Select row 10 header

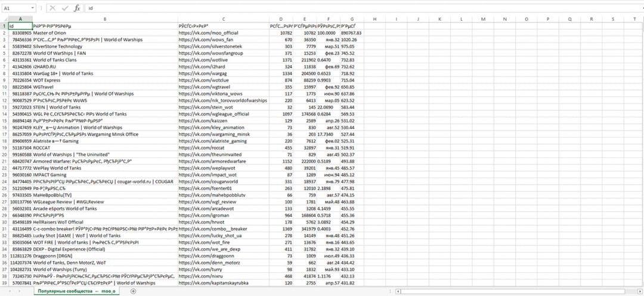pyautogui.click(x=4, y=87)
